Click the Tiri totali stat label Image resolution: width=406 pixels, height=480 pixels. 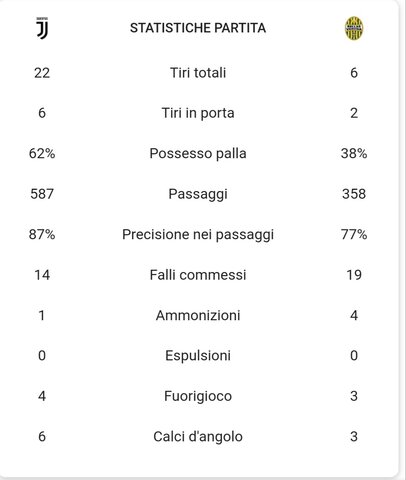pos(198,73)
